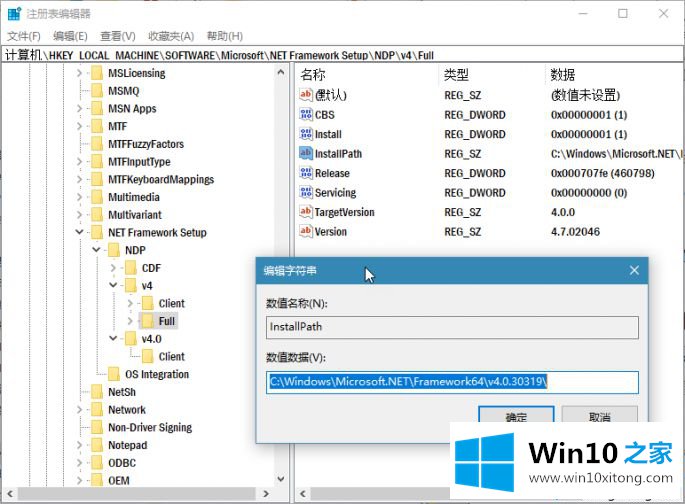This screenshot has width=685, height=504.
Task: Click the Servicing DWORD value icon
Action: tap(306, 192)
